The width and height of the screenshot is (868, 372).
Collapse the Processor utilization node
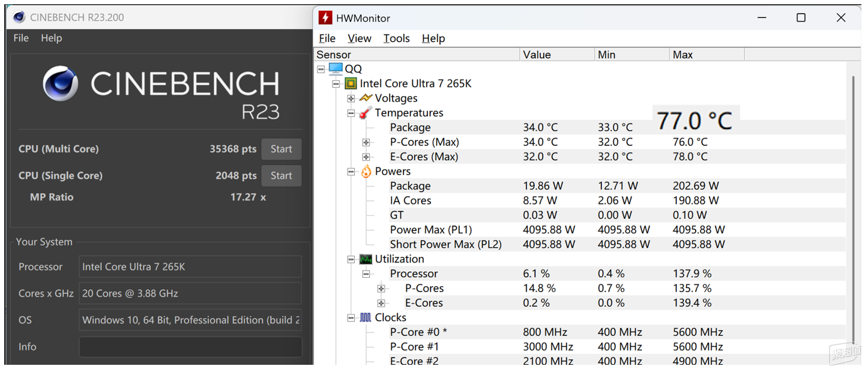pyautogui.click(x=366, y=274)
